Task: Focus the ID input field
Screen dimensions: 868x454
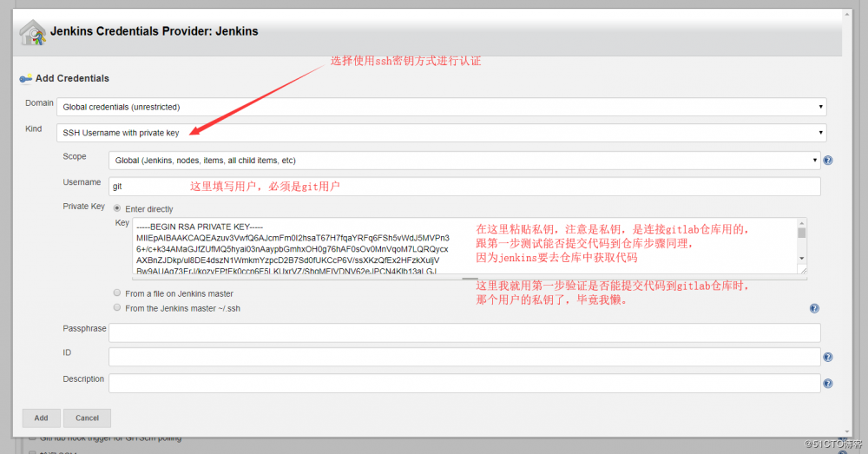Action: coord(464,357)
